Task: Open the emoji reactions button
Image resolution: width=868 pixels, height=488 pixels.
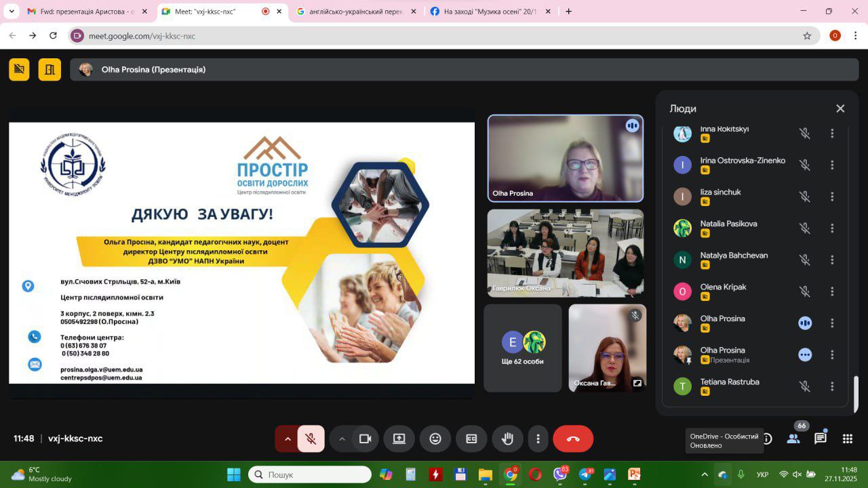Action: tap(435, 439)
